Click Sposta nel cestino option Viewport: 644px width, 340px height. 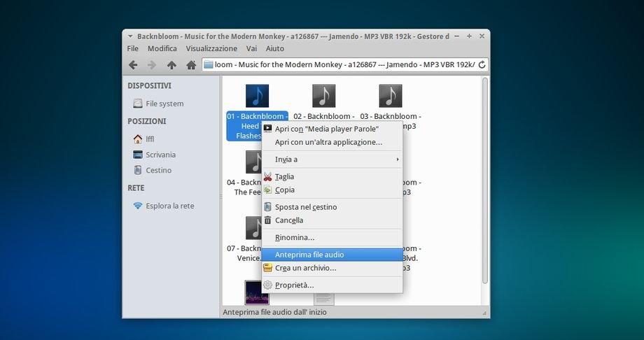click(x=306, y=207)
